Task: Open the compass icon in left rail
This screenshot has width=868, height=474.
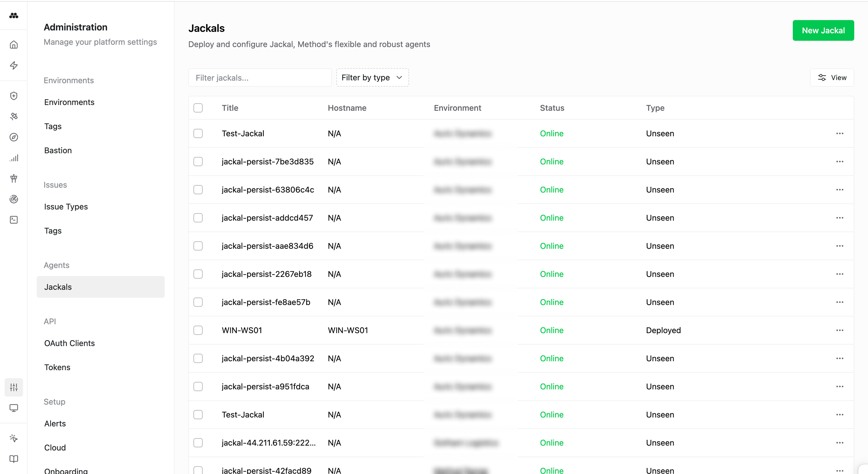Action: pos(14,137)
